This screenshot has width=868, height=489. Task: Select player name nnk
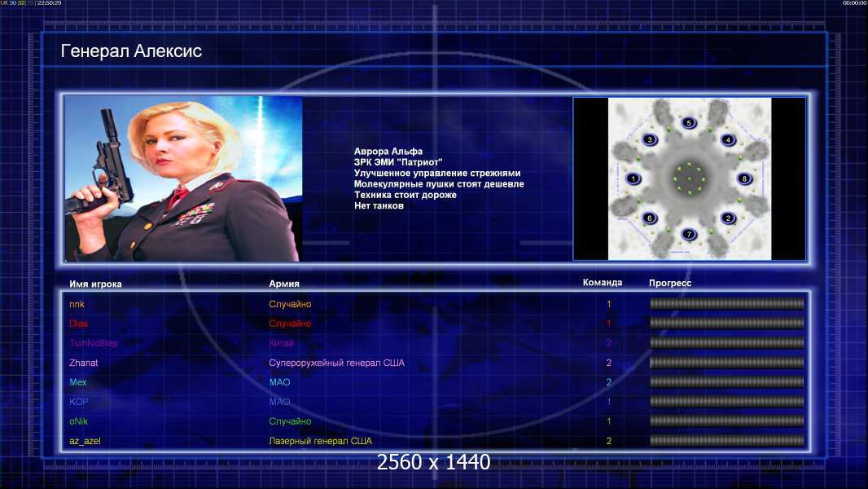[x=77, y=304]
